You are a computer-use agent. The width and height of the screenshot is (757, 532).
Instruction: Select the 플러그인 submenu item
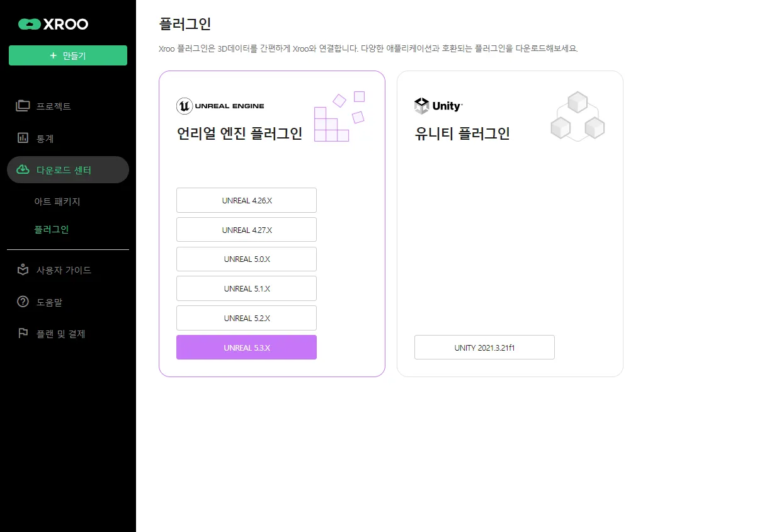[52, 230]
